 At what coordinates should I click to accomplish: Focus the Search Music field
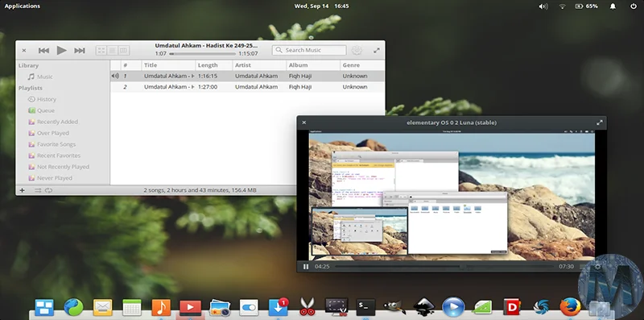click(x=309, y=50)
